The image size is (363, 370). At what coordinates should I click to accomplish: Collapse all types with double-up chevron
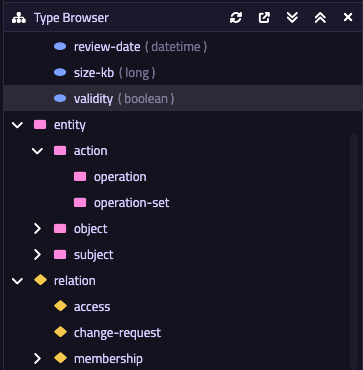pyautogui.click(x=320, y=18)
